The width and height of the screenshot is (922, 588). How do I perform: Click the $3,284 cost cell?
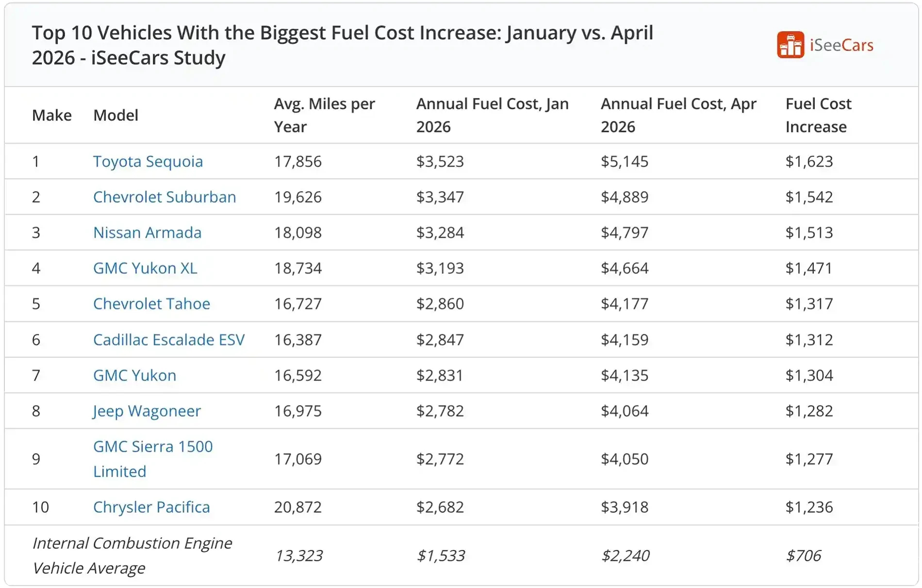tap(440, 232)
